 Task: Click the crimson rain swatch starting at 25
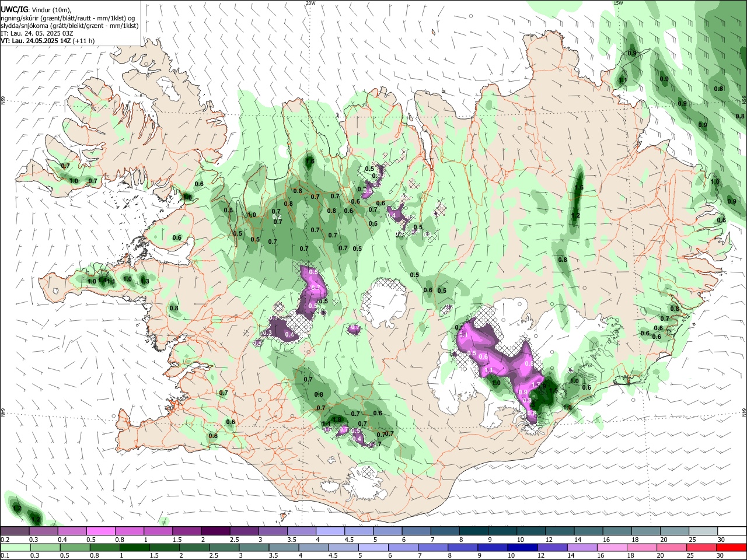coord(702,547)
